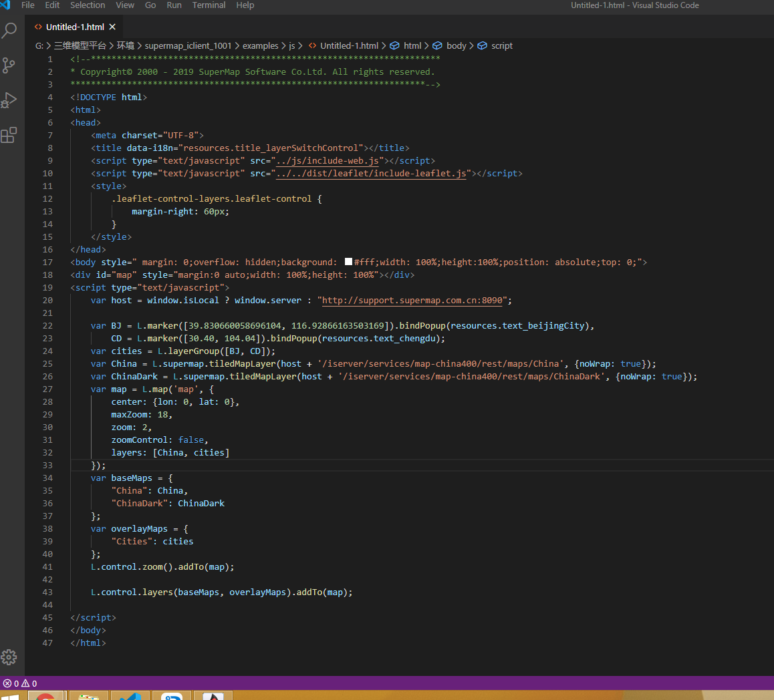Viewport: 774px width, 700px height.
Task: Open the Source Control view
Action: (x=9, y=65)
